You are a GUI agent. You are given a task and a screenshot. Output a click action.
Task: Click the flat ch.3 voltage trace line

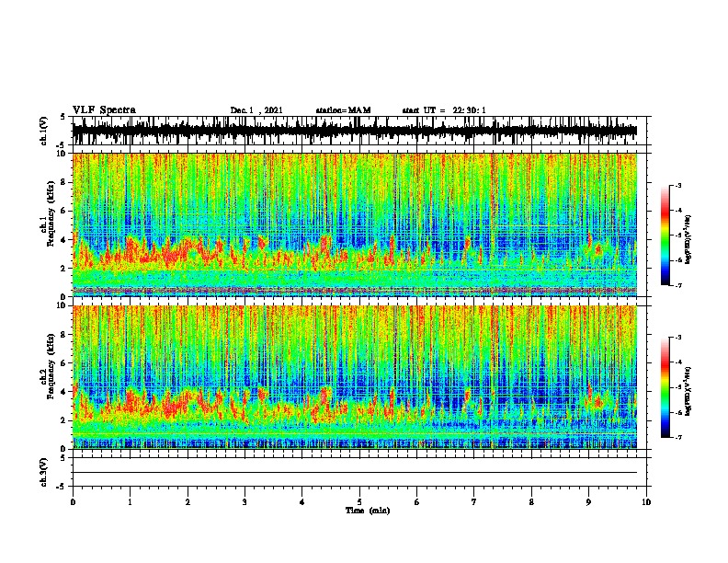pyautogui.click(x=355, y=473)
